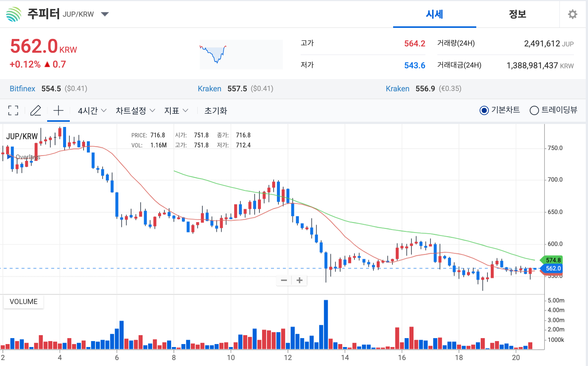Expand the 지표 indicators dropdown

(x=176, y=110)
